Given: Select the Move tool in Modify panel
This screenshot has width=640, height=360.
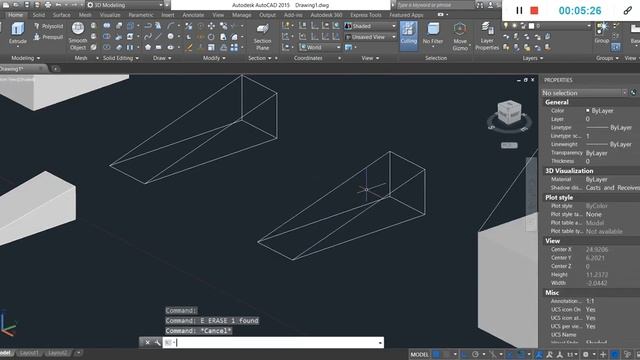Looking at the screenshot, I should pyautogui.click(x=211, y=26).
